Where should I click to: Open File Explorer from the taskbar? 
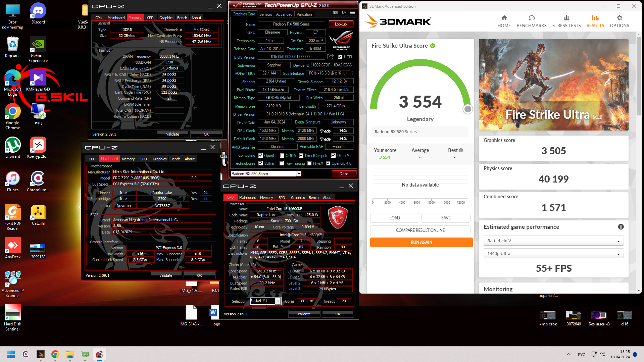(70, 354)
